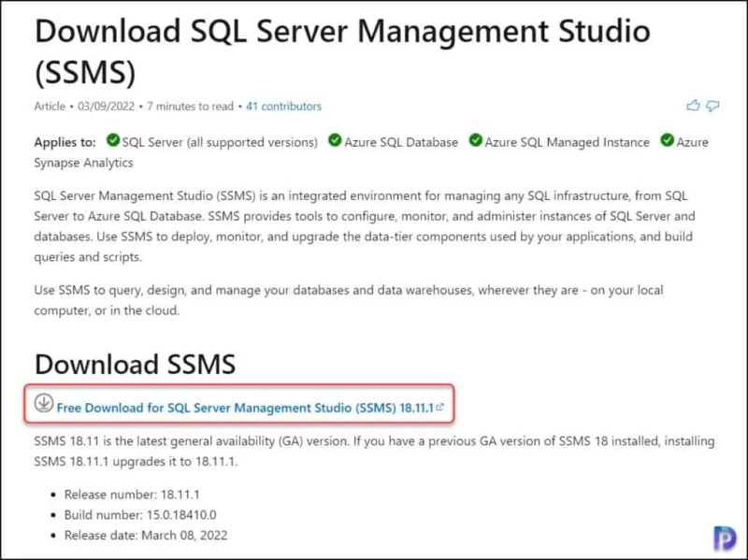Click the checkmark icon beside Azure SQL Database

[335, 142]
